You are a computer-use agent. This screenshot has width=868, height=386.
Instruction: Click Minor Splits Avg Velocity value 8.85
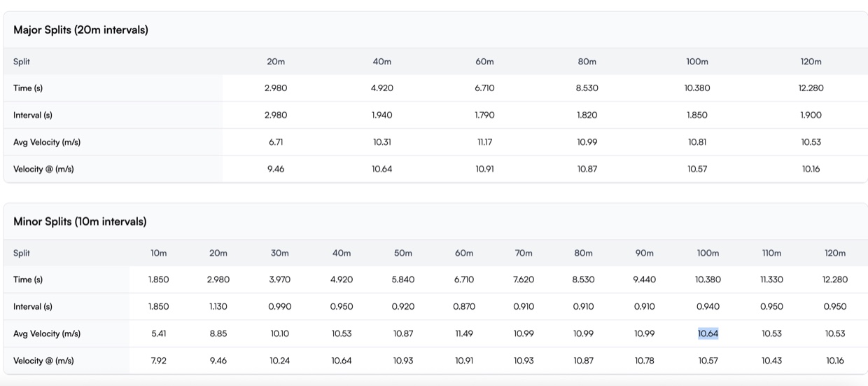218,333
